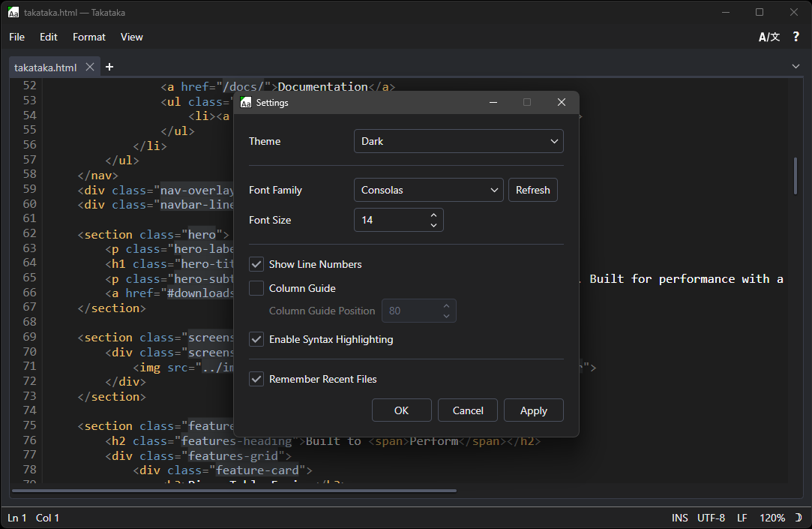Toggle dark mode with the moon icon
The height and width of the screenshot is (529, 812).
(x=797, y=517)
